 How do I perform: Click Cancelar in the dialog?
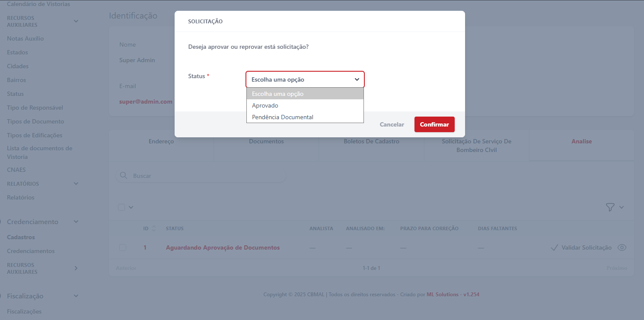392,124
